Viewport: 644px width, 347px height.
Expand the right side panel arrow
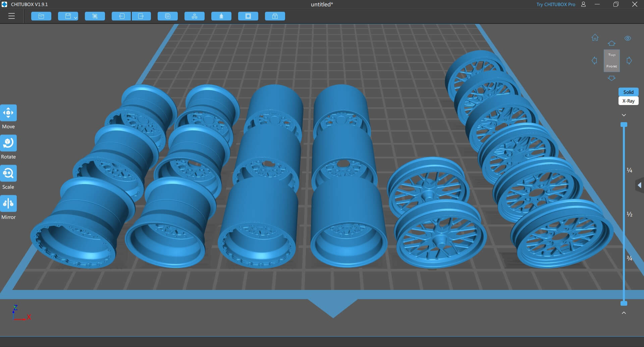(640, 185)
